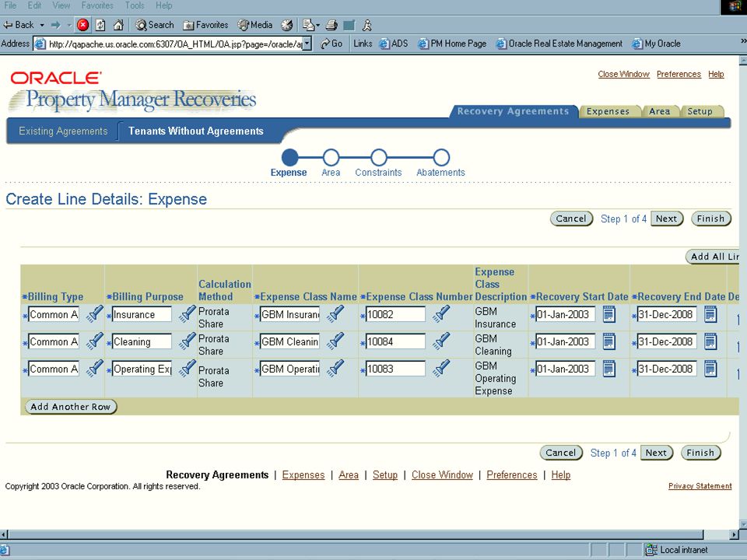
Task: Click the Add All Lines button
Action: point(714,256)
